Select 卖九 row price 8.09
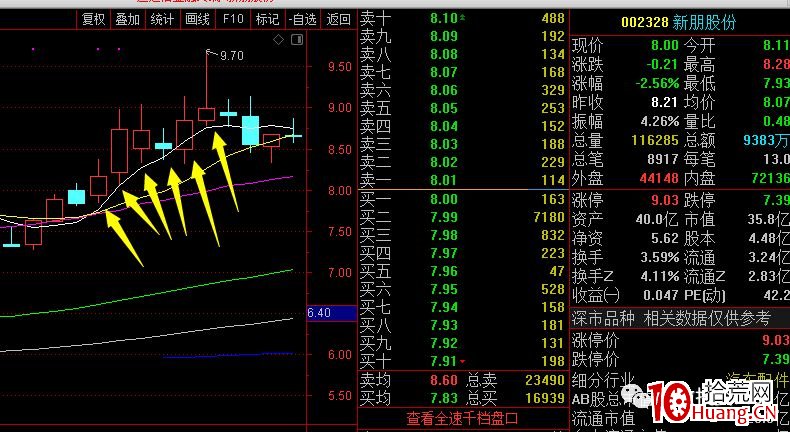The width and height of the screenshot is (790, 432). tap(444, 36)
